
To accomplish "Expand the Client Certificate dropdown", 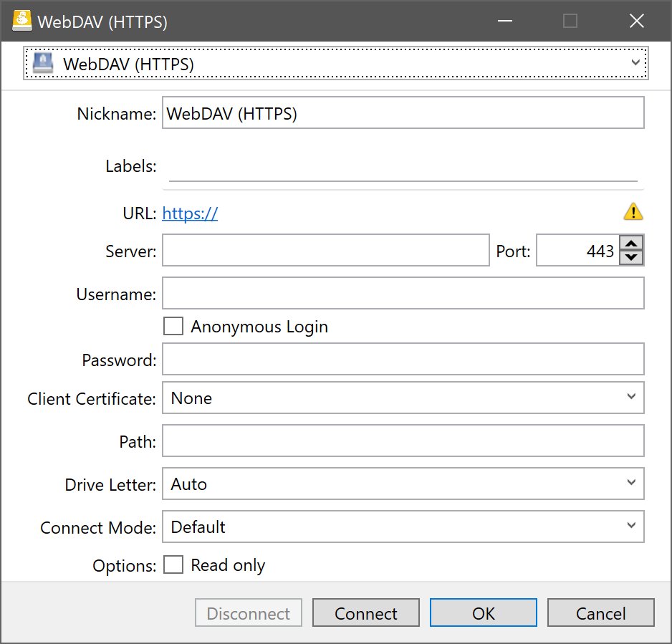I will (403, 398).
